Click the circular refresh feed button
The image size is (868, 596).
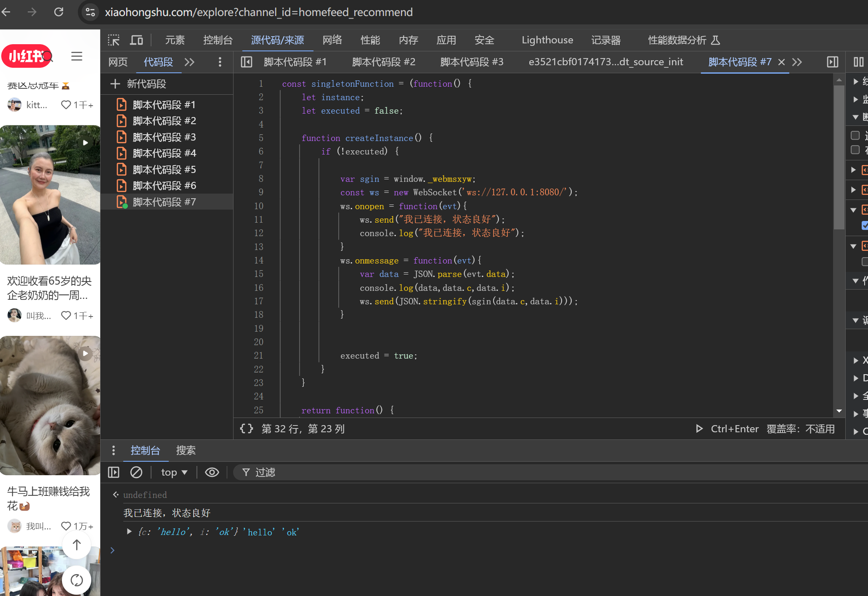(x=77, y=580)
